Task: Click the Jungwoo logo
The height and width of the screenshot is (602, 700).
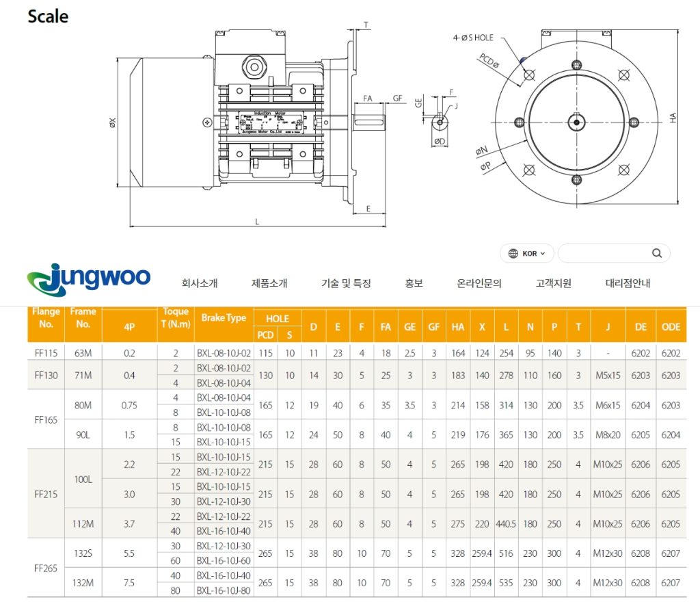Action: coord(89,278)
